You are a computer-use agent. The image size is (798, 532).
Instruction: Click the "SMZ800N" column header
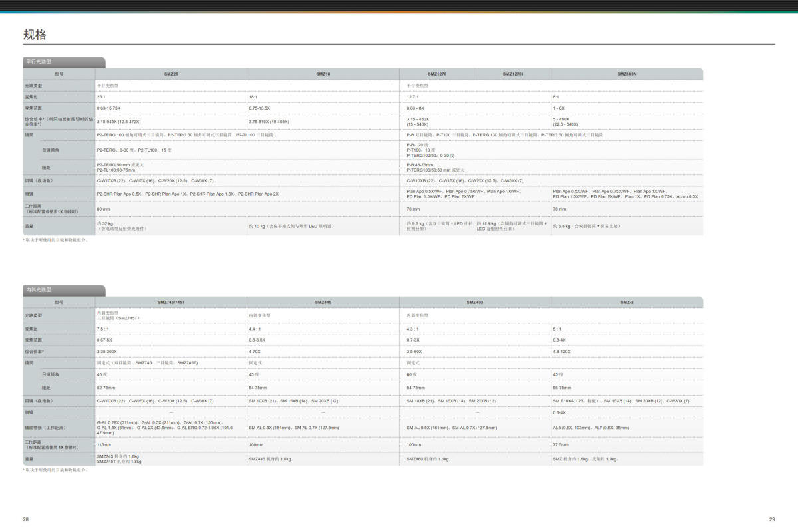(x=627, y=74)
